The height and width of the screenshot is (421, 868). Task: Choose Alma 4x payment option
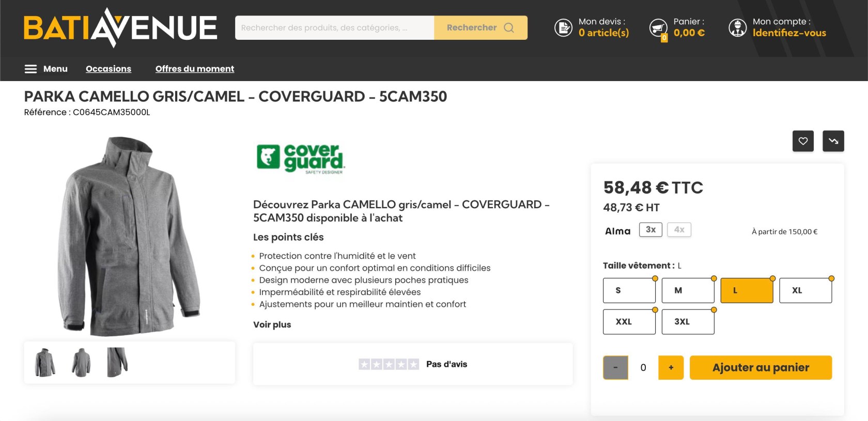tap(679, 230)
